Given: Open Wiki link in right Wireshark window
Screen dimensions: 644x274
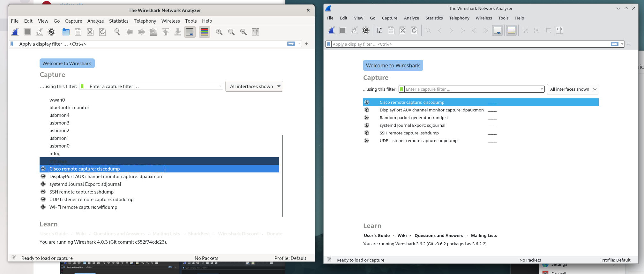Looking at the screenshot, I should tap(402, 235).
